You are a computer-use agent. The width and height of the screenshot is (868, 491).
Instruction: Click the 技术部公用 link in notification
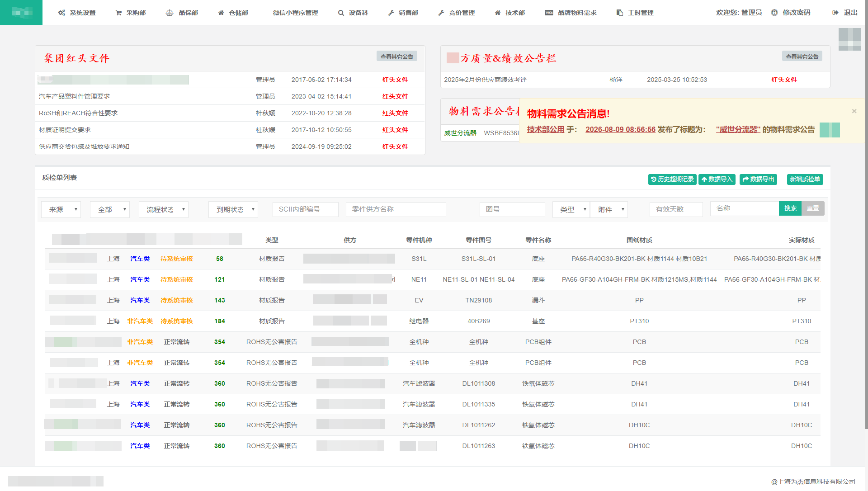tap(546, 129)
